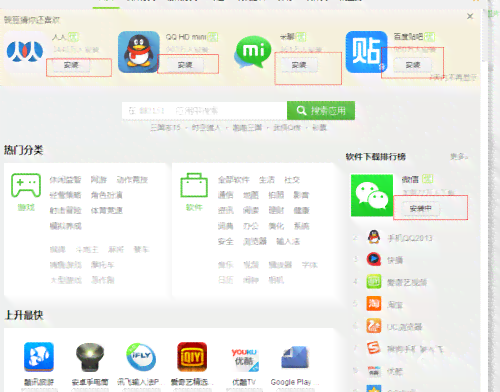Open the 角色扮演 game category

pos(107,195)
